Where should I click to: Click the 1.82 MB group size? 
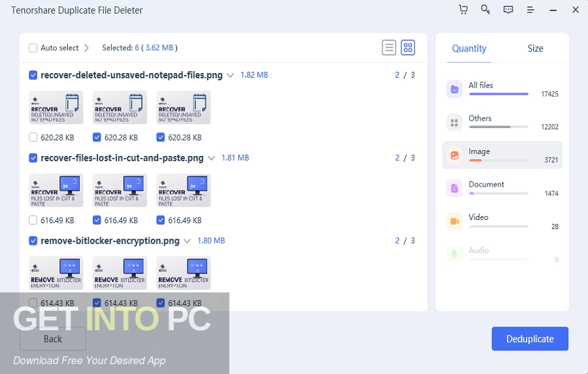click(254, 75)
